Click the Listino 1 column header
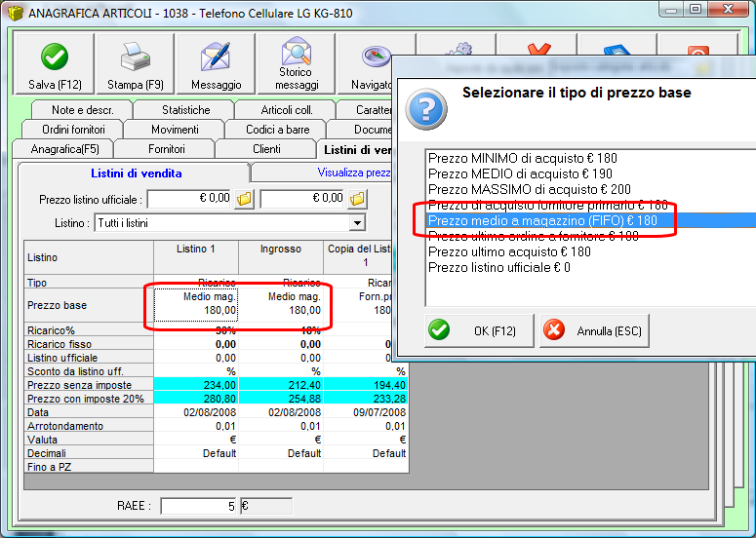Viewport: 756px width, 538px height. pyautogui.click(x=196, y=257)
